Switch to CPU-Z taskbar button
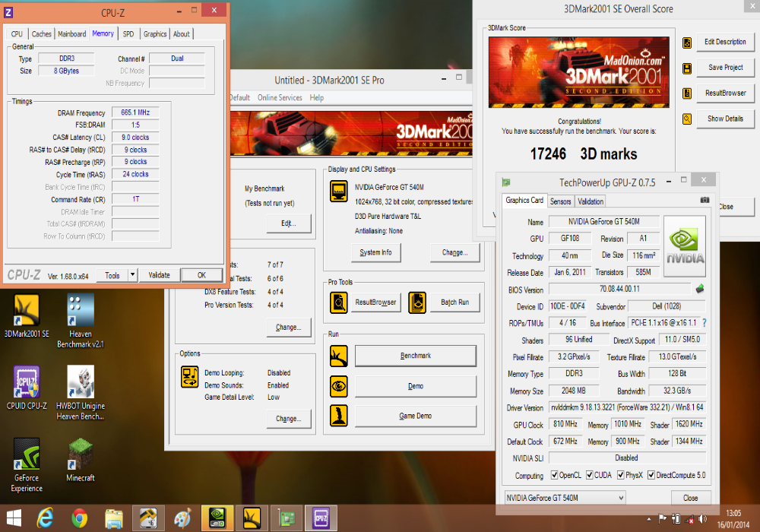The width and height of the screenshot is (760, 532). pos(321,518)
